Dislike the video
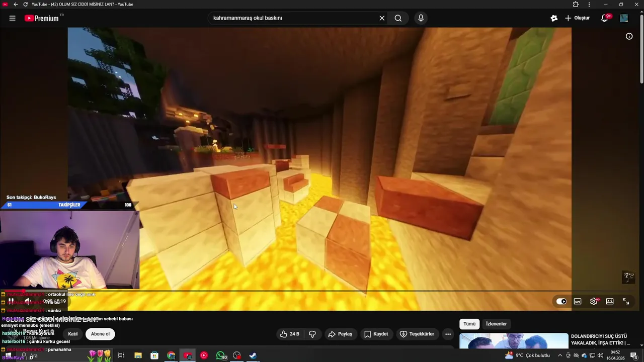 coord(312,334)
